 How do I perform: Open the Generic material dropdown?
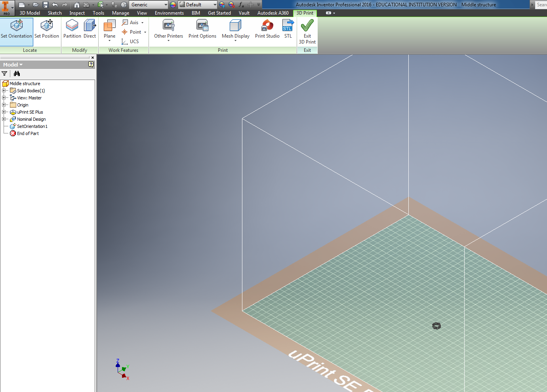[x=149, y=5]
